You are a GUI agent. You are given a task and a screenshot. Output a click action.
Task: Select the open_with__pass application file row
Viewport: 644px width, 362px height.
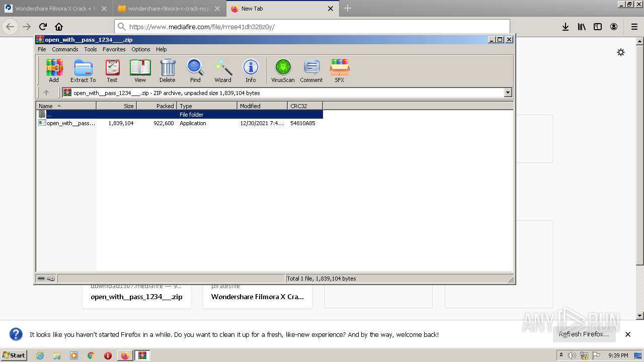pyautogui.click(x=180, y=123)
